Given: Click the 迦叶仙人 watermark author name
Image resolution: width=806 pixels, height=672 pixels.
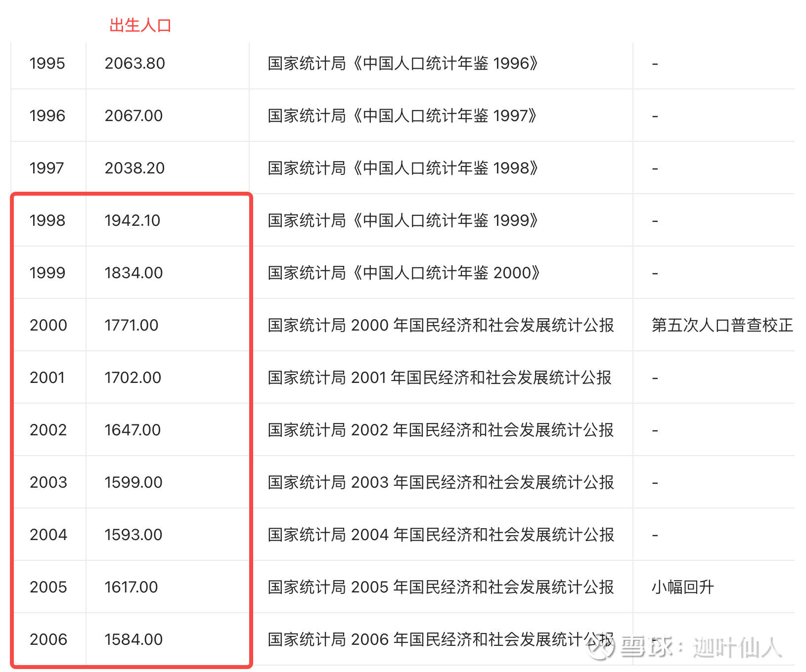Looking at the screenshot, I should pyautogui.click(x=737, y=647).
